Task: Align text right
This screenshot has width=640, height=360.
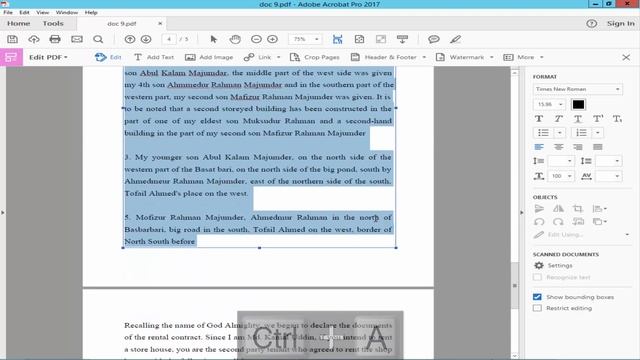Action: [578, 147]
